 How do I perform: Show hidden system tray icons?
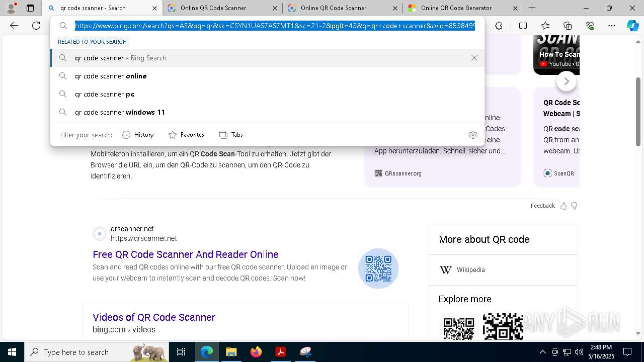click(542, 352)
